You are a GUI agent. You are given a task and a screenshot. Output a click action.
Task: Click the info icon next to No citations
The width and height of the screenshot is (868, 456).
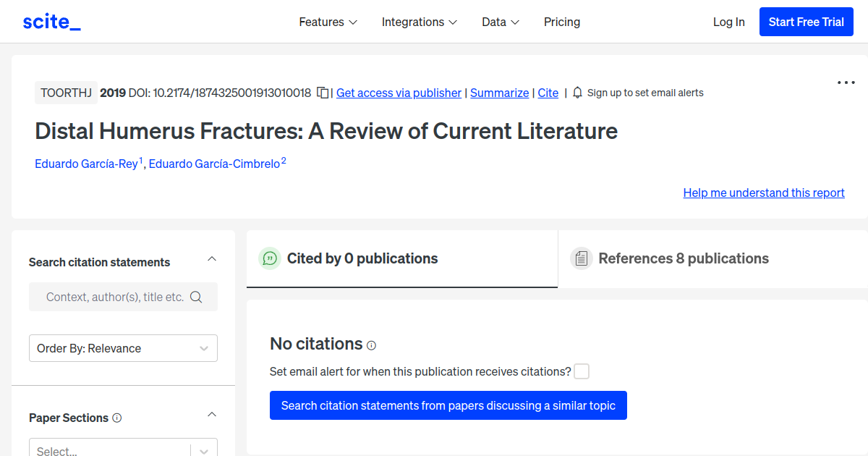click(x=372, y=345)
